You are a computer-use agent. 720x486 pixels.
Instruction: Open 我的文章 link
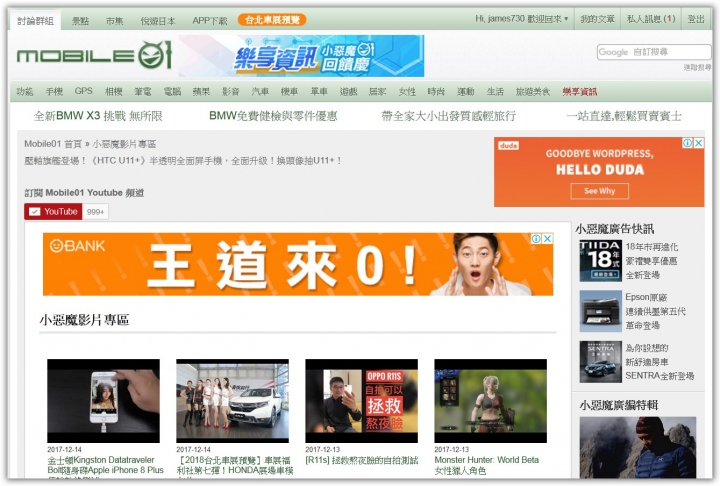597,19
